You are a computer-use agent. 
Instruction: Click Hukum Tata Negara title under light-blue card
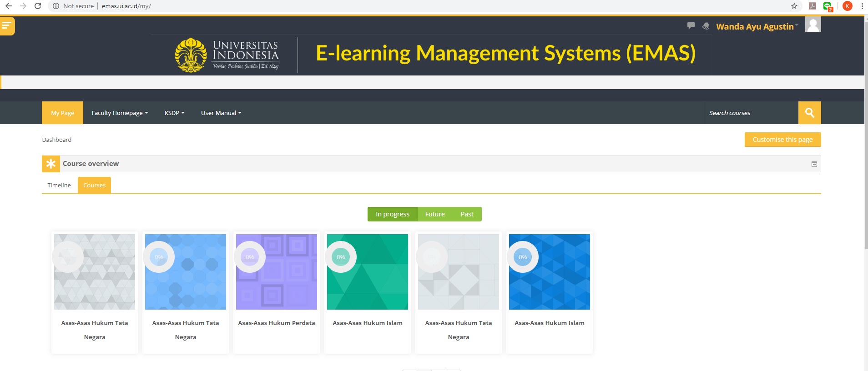186,330
